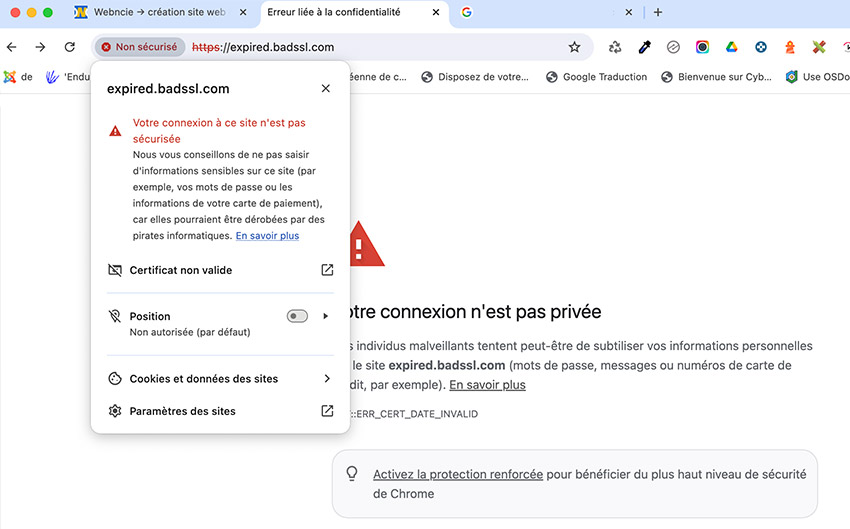Image resolution: width=850 pixels, height=529 pixels.
Task: Open Paramètres des sites
Action: [x=220, y=411]
